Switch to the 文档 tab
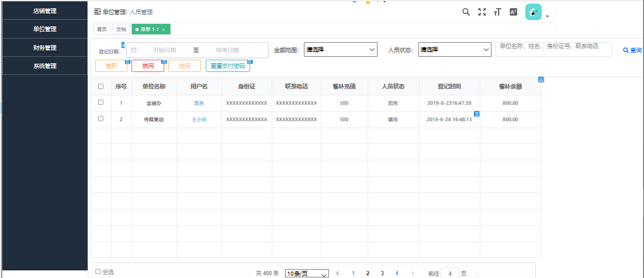 (121, 30)
